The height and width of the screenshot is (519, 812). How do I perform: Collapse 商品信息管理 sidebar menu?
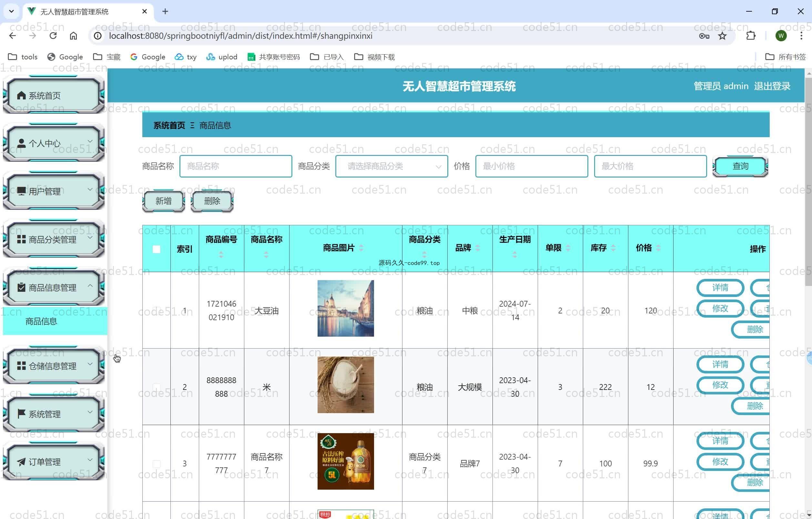54,287
